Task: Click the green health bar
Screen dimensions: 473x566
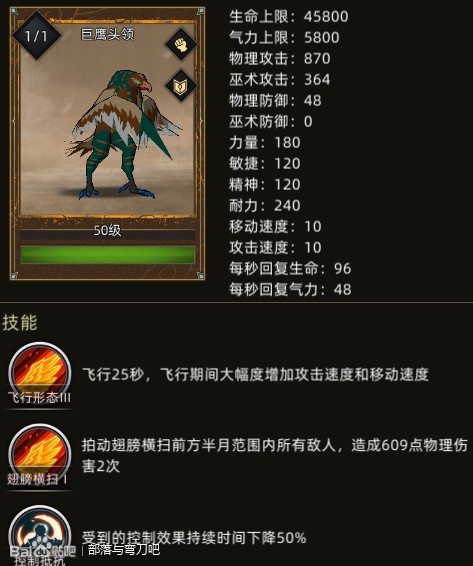Action: pos(108,254)
